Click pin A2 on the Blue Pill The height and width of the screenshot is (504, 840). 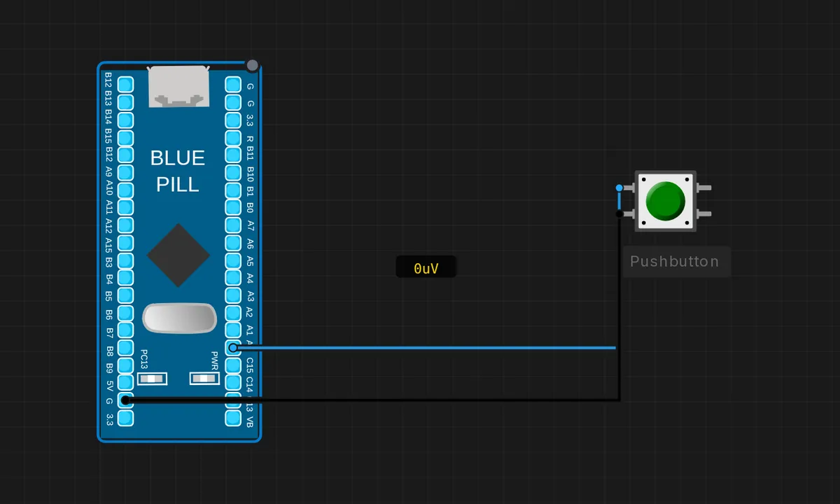tap(233, 313)
